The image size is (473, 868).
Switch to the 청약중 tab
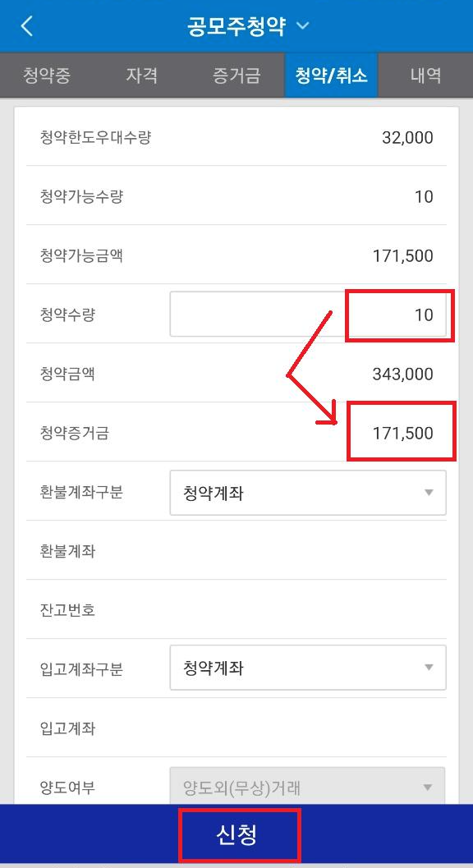click(x=47, y=76)
